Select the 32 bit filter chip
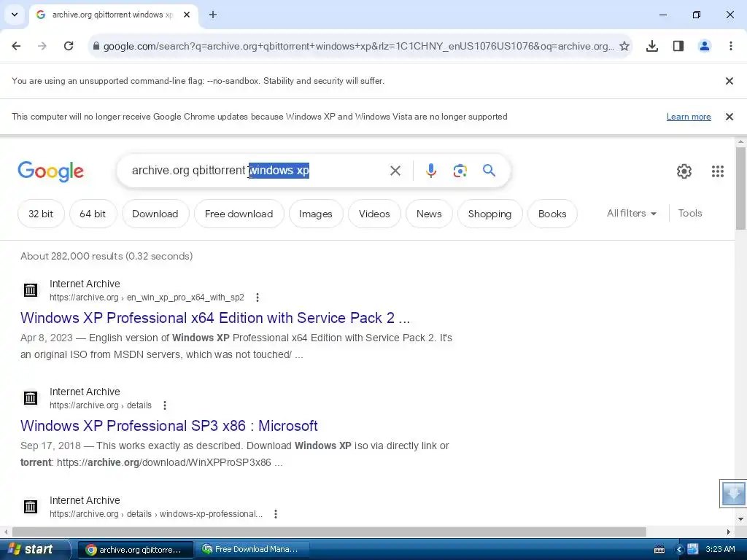This screenshot has width=747, height=560. click(41, 214)
